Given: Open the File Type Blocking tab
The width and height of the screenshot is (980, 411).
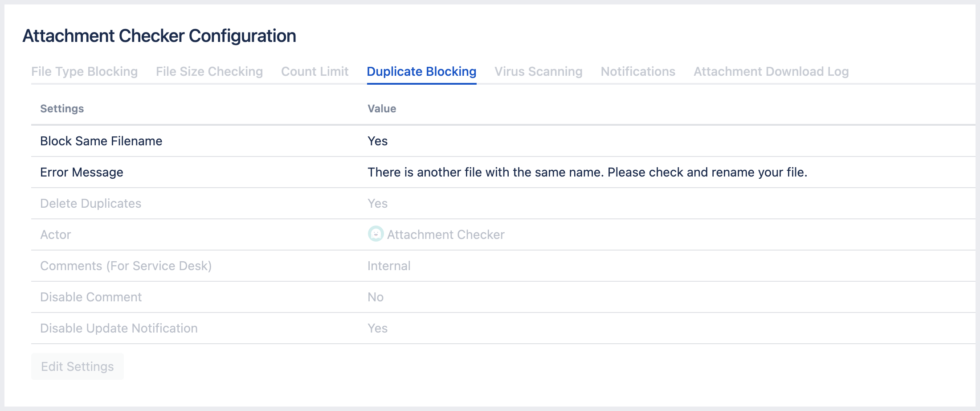Looking at the screenshot, I should (x=84, y=72).
